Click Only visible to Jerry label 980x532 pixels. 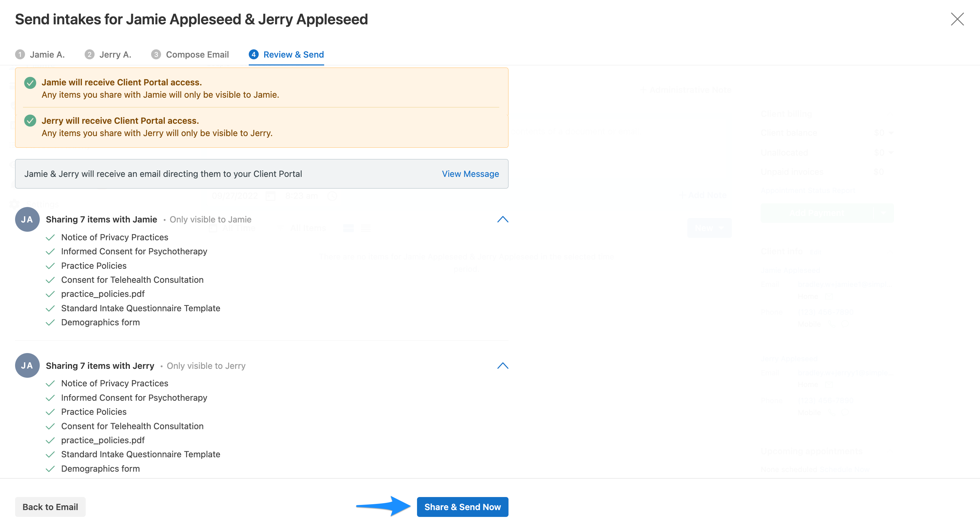206,366
